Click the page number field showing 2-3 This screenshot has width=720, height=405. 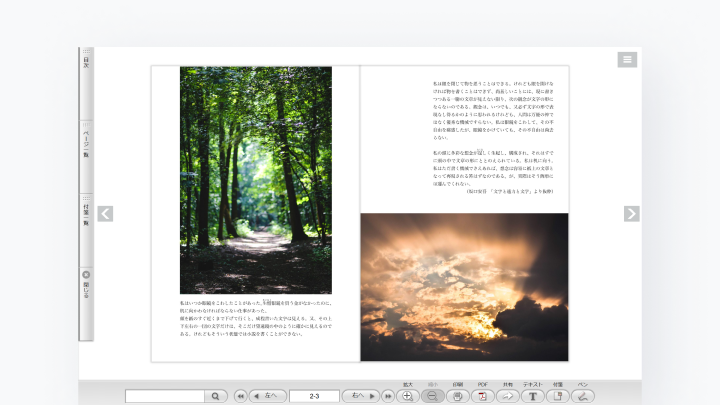click(x=314, y=396)
